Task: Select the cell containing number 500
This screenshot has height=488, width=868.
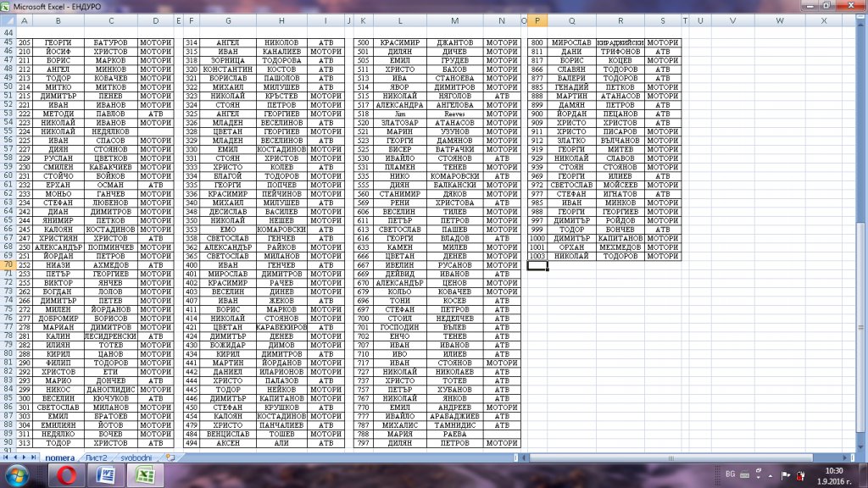Action: [363, 42]
